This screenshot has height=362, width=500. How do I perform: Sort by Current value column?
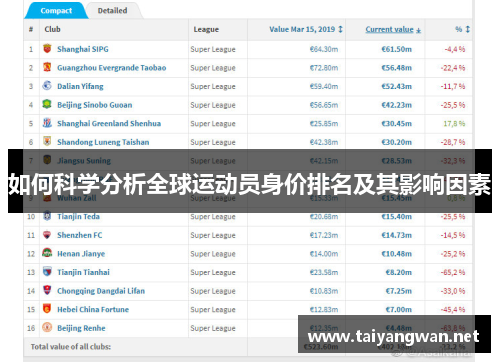pos(393,29)
